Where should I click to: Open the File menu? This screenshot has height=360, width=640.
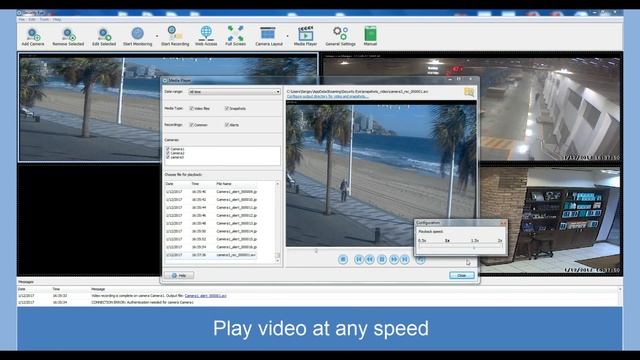click(22, 19)
